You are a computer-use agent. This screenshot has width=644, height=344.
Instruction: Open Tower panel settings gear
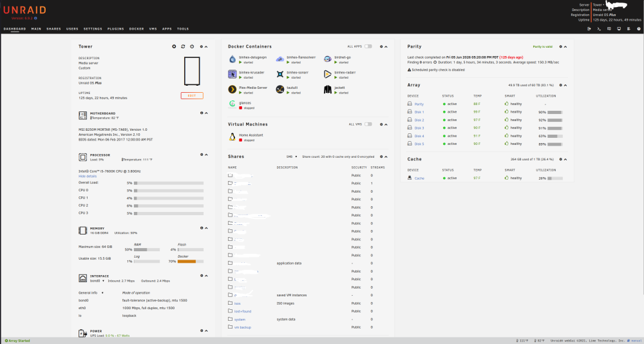coord(202,47)
